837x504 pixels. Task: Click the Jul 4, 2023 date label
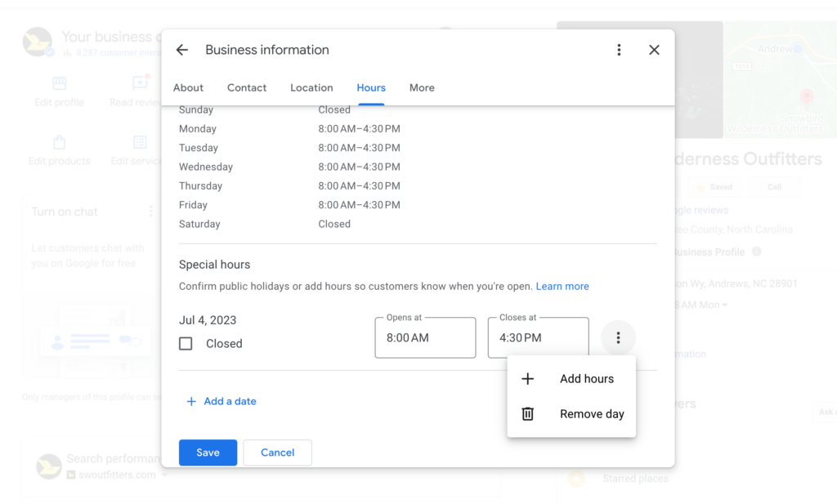[x=208, y=320]
